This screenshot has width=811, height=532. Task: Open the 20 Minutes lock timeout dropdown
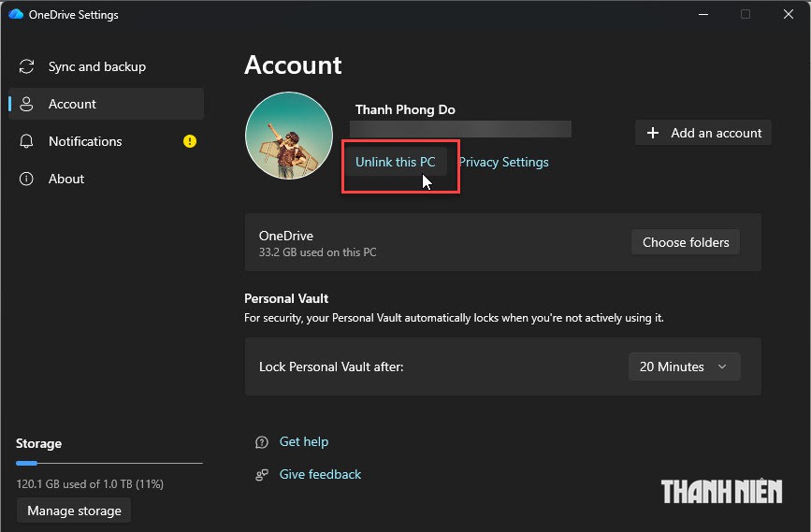pos(685,367)
